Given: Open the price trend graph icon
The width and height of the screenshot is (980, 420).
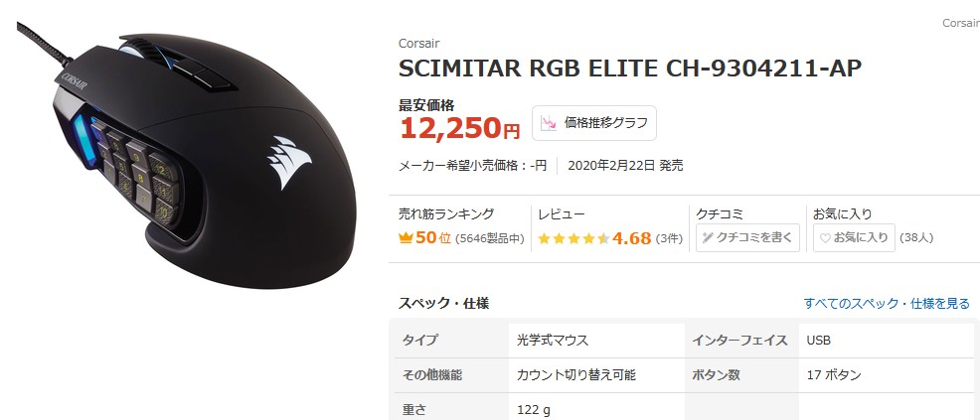Looking at the screenshot, I should pos(549,123).
